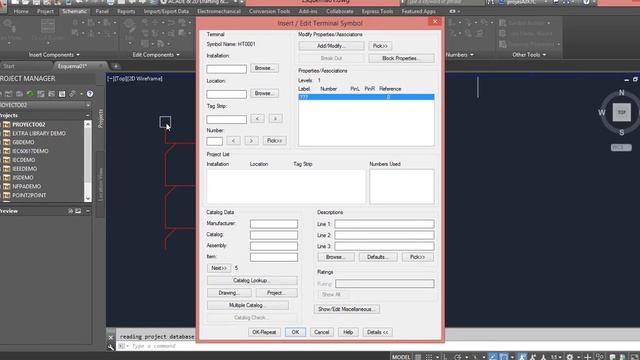Switch to the Start drawing tab
Screen dimensions: 640x360
[9, 66]
